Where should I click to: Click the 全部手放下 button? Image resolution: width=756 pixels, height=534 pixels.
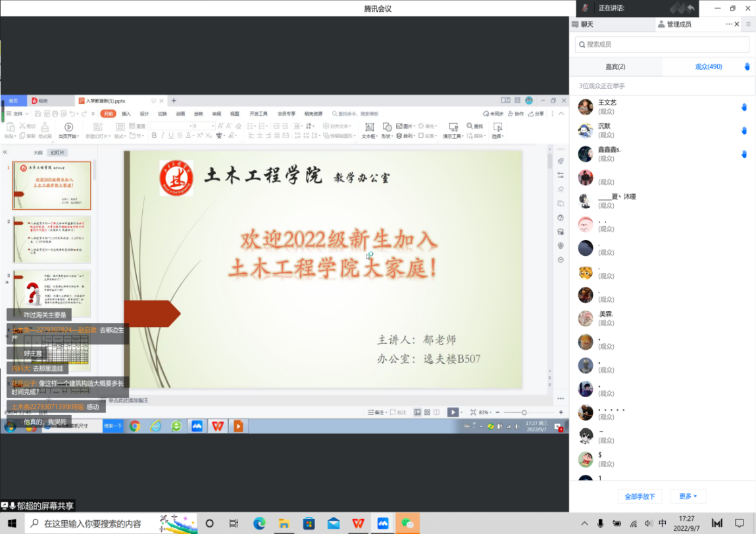click(x=640, y=497)
